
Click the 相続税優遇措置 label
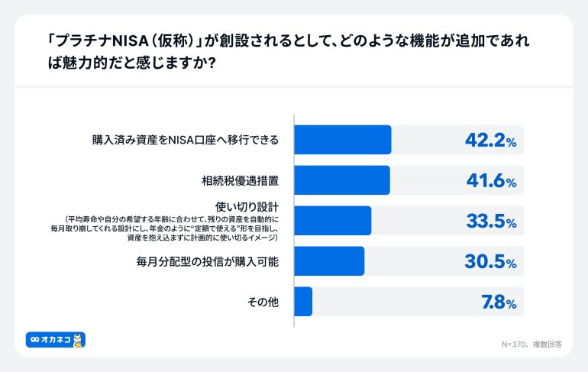click(x=241, y=181)
